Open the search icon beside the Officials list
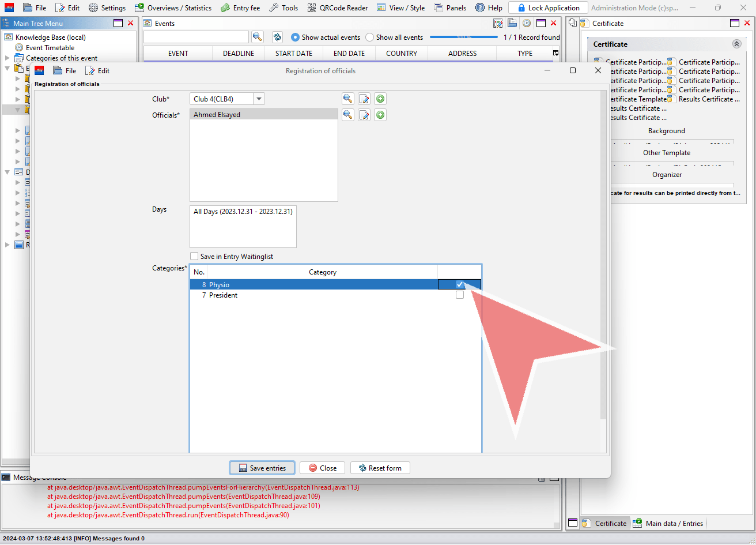This screenshot has height=545, width=756. [x=347, y=115]
